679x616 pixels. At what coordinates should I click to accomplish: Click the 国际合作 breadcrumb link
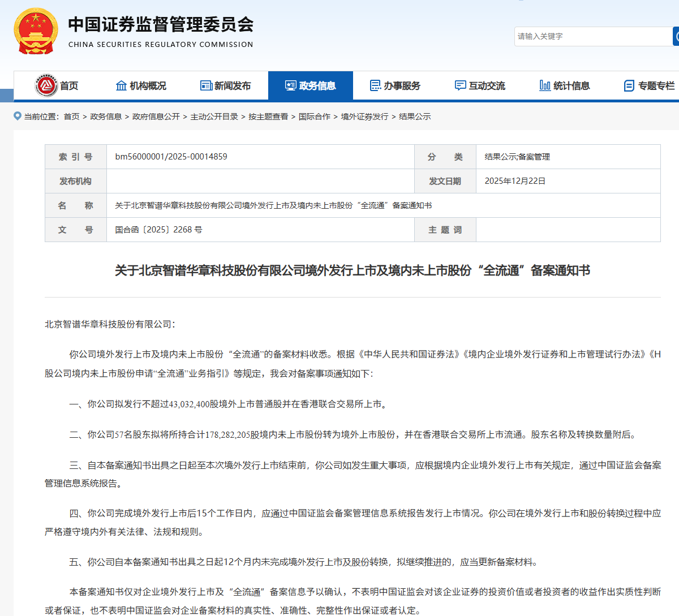point(315,117)
